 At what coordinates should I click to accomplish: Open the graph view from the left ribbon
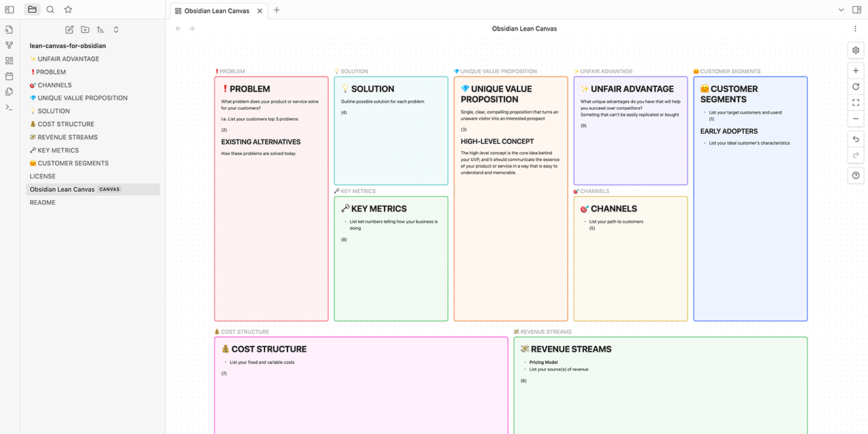click(9, 45)
